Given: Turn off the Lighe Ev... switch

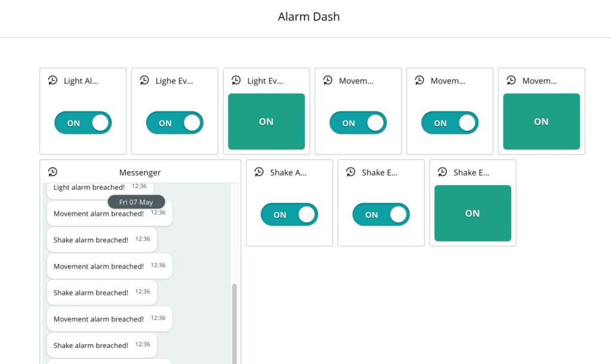Looking at the screenshot, I should 175,123.
